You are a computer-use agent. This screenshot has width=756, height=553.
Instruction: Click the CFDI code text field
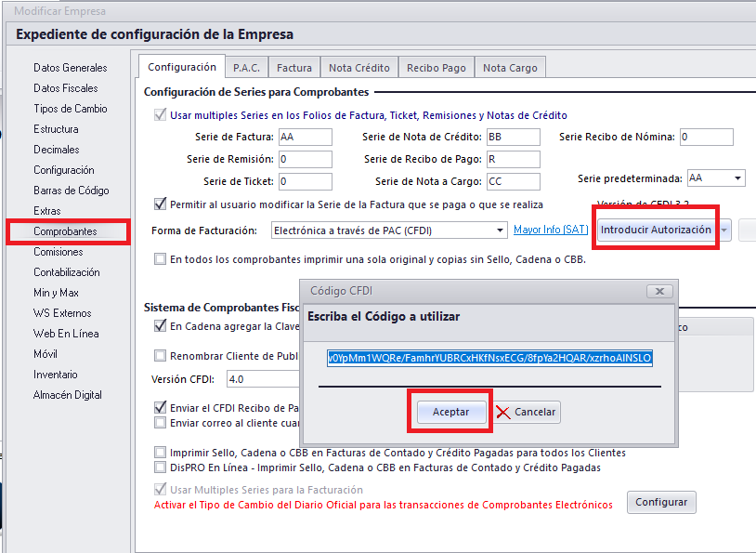pyautogui.click(x=489, y=357)
